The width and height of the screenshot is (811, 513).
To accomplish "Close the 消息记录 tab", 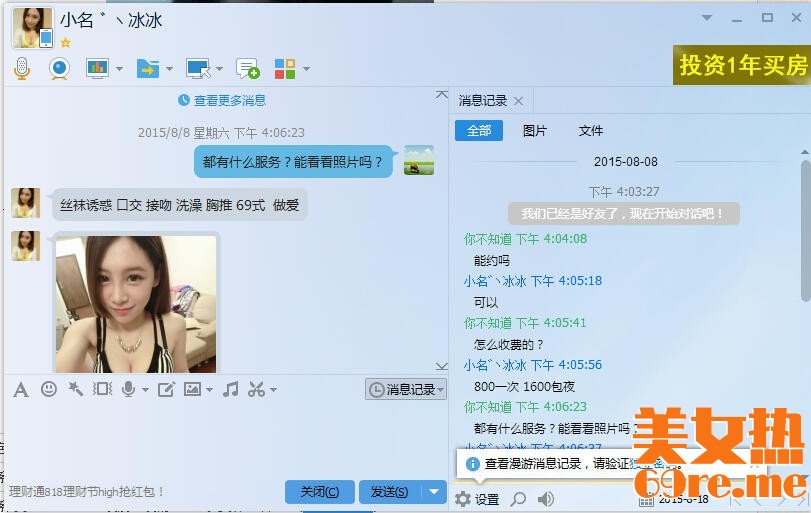I will [x=518, y=101].
